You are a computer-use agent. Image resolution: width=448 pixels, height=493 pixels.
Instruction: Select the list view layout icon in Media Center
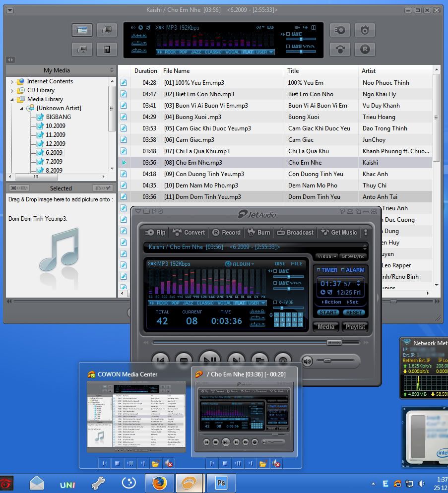point(82,30)
